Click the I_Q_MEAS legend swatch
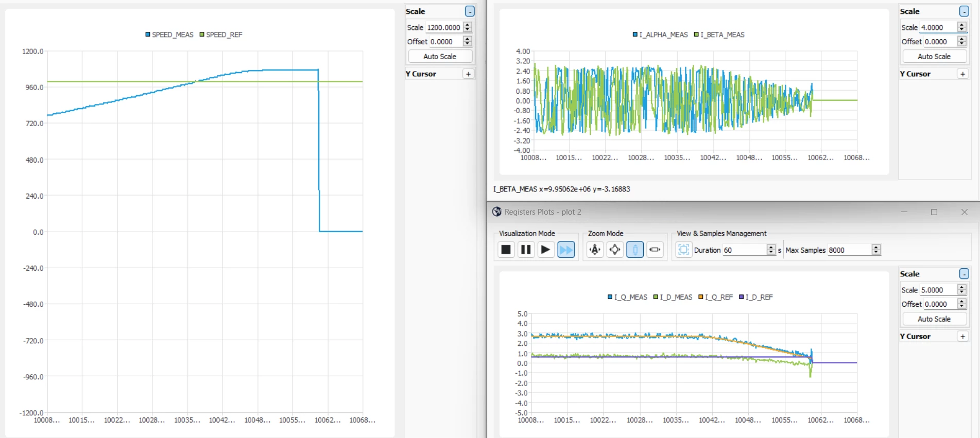 pos(610,297)
